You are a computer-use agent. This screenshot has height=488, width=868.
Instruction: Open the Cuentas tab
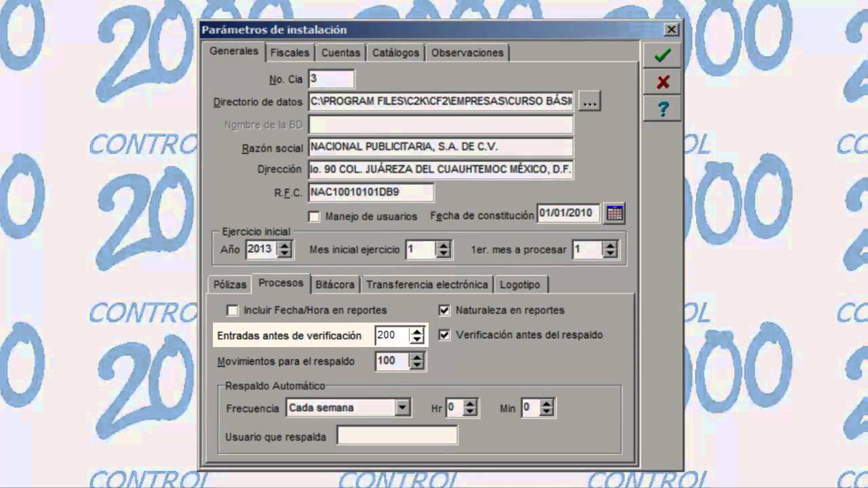(340, 52)
